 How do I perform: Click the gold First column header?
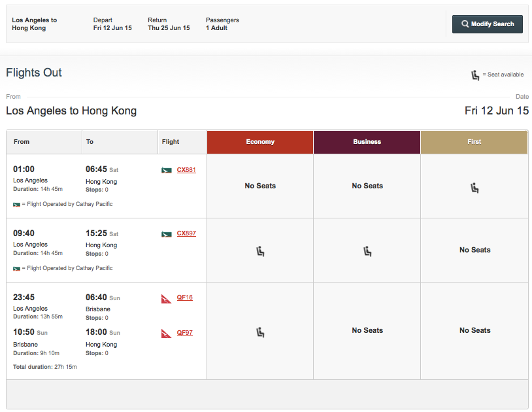click(x=474, y=142)
